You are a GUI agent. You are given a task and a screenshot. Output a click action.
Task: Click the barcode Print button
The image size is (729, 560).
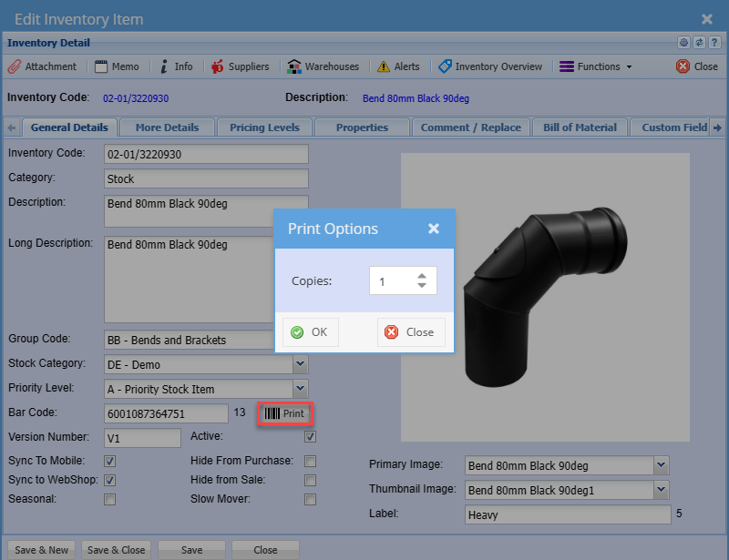coord(285,413)
